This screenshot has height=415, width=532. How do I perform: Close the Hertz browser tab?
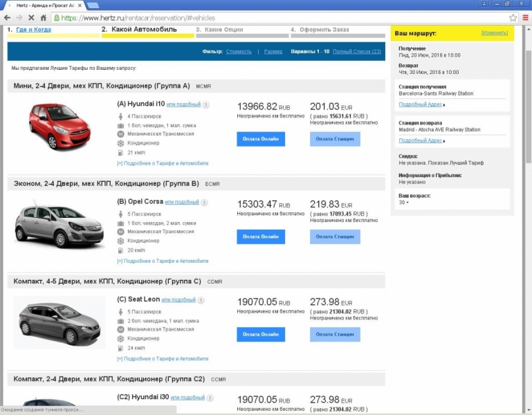tap(80, 6)
